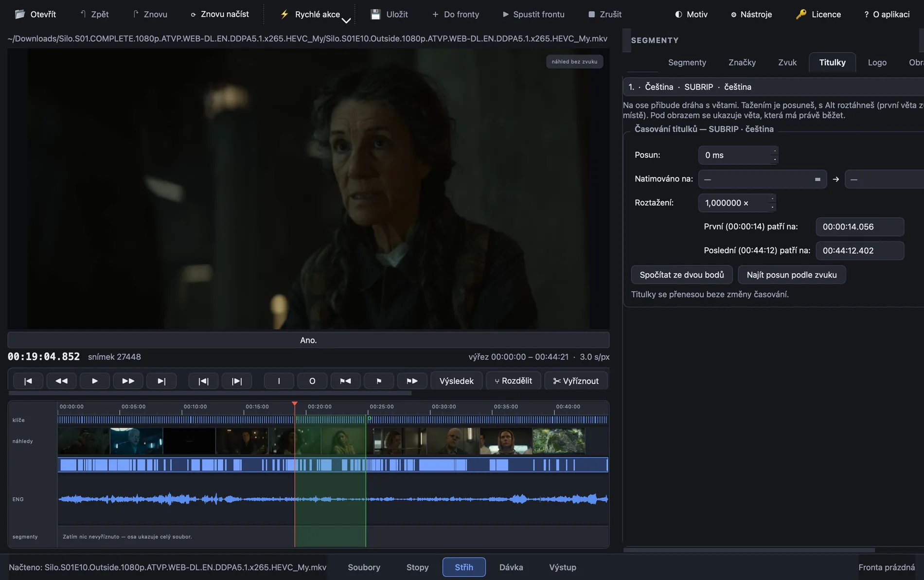Save with Uložit
The width and height of the screenshot is (924, 580).
click(x=390, y=14)
